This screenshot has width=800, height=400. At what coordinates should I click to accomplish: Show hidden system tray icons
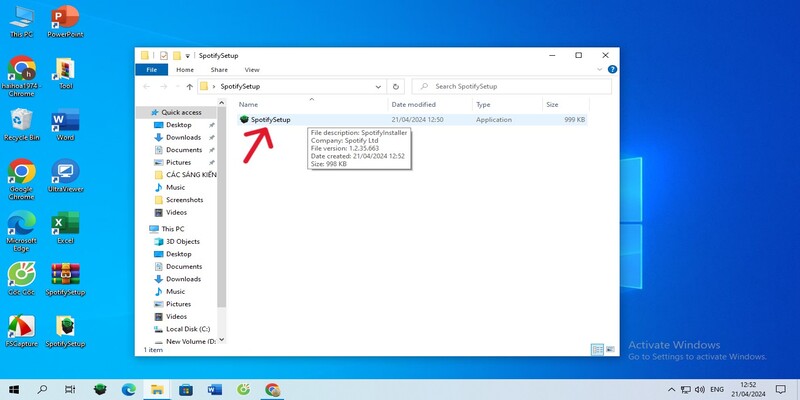coord(671,390)
